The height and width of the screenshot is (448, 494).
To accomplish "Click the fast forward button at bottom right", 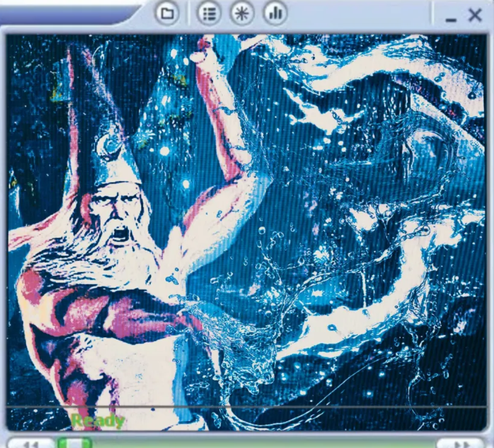I will click(460, 443).
